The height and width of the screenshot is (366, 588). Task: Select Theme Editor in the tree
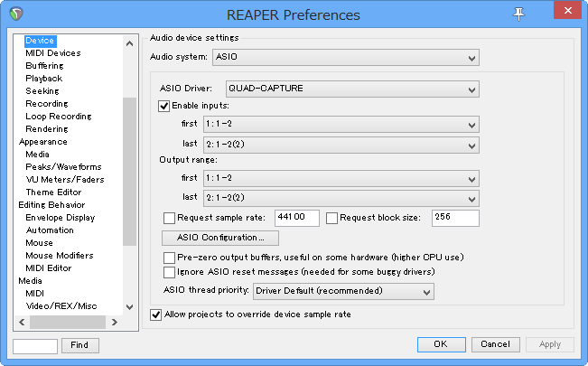click(53, 192)
